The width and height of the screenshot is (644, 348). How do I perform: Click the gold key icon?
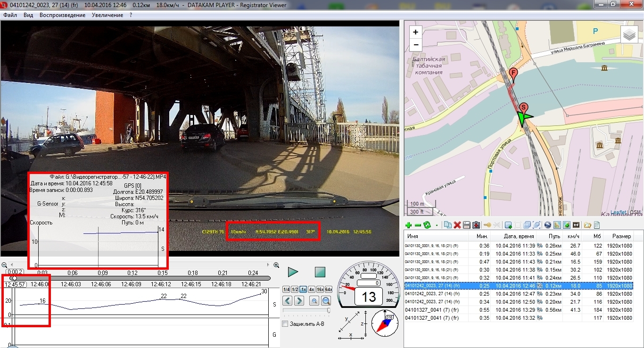(x=487, y=225)
